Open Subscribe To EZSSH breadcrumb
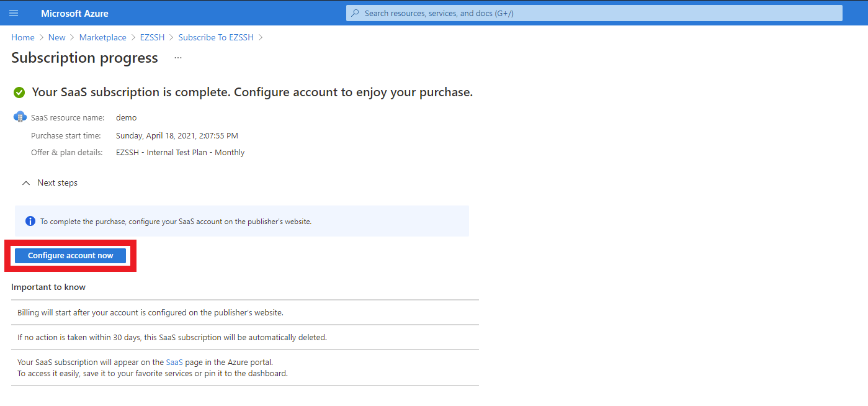This screenshot has width=868, height=406. pos(216,37)
